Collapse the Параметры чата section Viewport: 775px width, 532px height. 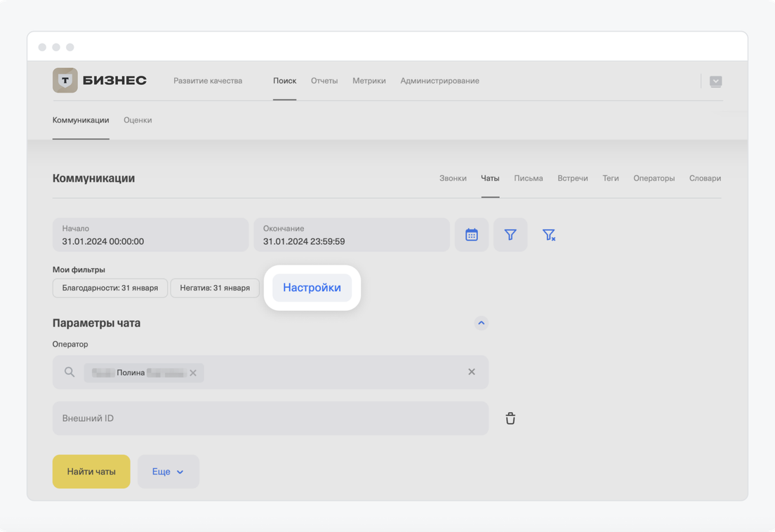click(x=481, y=324)
